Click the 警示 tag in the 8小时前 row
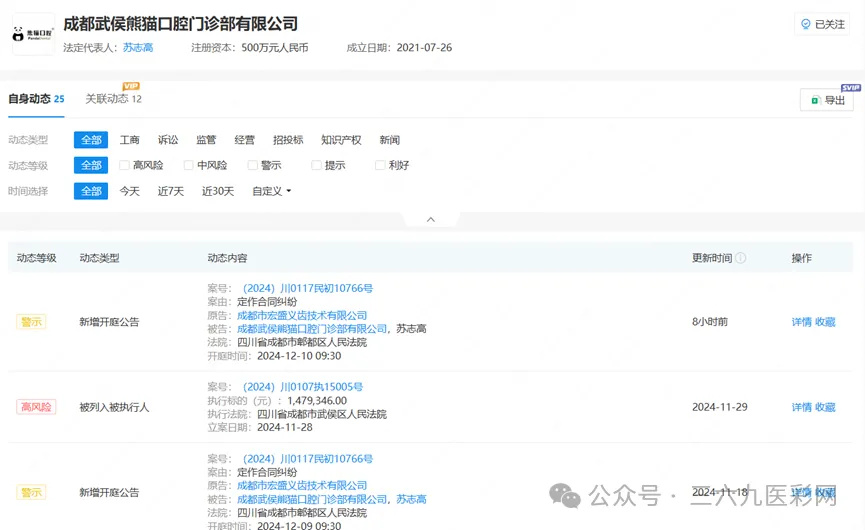This screenshot has width=865, height=530. click(x=31, y=322)
